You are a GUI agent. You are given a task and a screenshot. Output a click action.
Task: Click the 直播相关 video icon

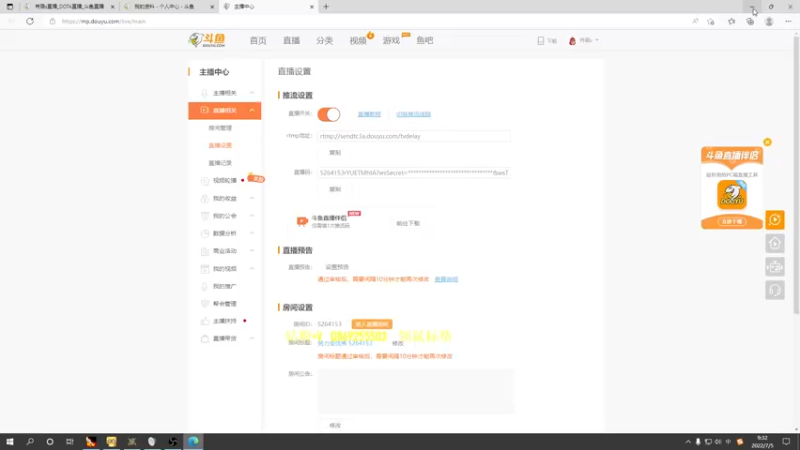click(x=205, y=110)
